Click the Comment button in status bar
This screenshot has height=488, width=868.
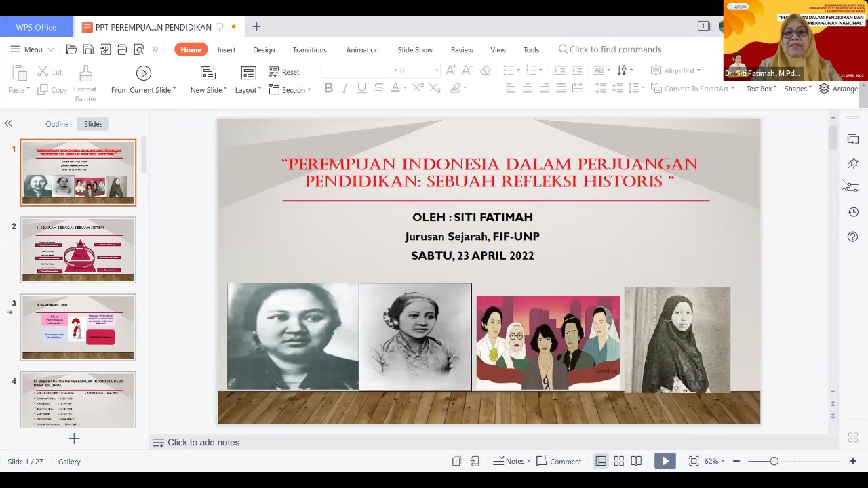[559, 462]
